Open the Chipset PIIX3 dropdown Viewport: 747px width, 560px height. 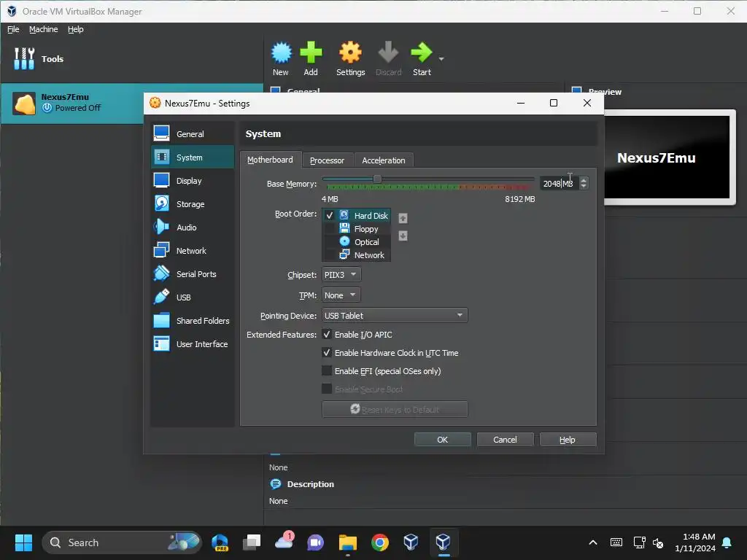(x=341, y=275)
